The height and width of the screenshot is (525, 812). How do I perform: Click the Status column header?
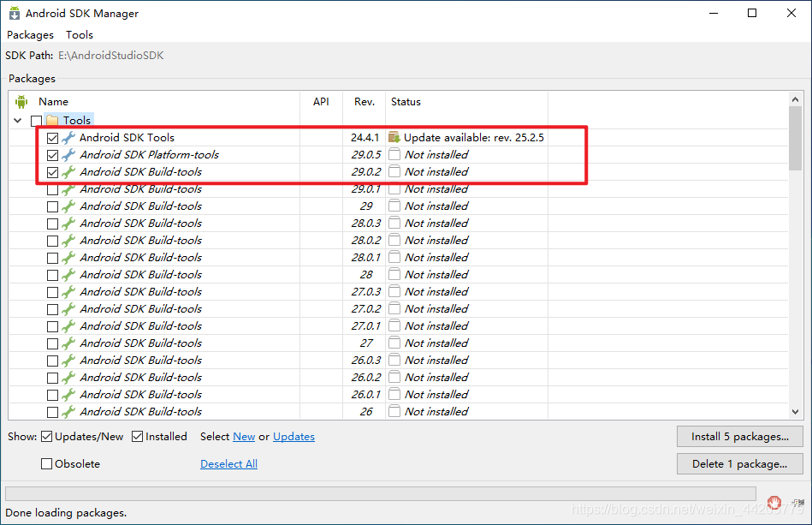pos(406,102)
